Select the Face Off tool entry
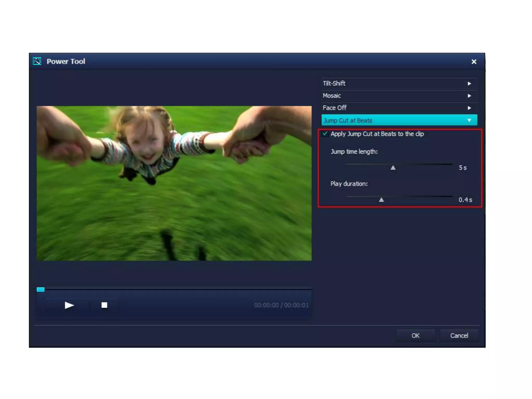Viewport: 532px width, 399px height. point(335,108)
